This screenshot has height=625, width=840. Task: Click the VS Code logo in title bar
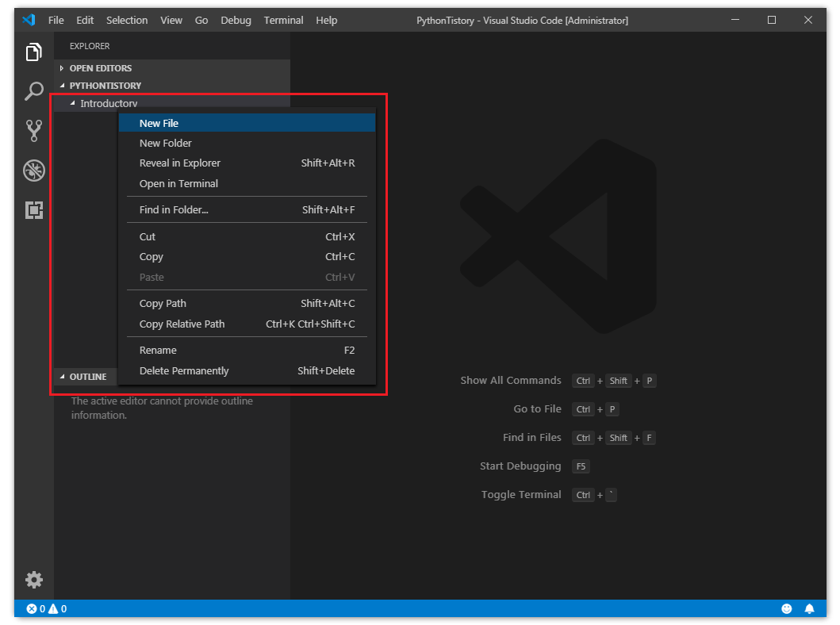[29, 21]
